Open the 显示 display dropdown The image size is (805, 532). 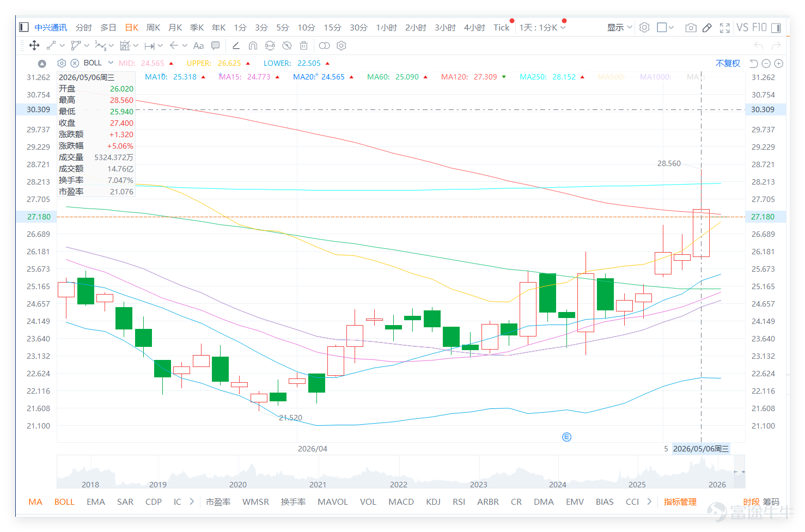tap(620, 28)
